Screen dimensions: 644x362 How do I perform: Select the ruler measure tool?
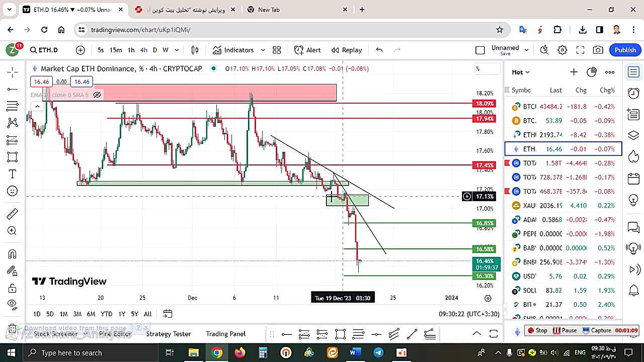tap(13, 214)
